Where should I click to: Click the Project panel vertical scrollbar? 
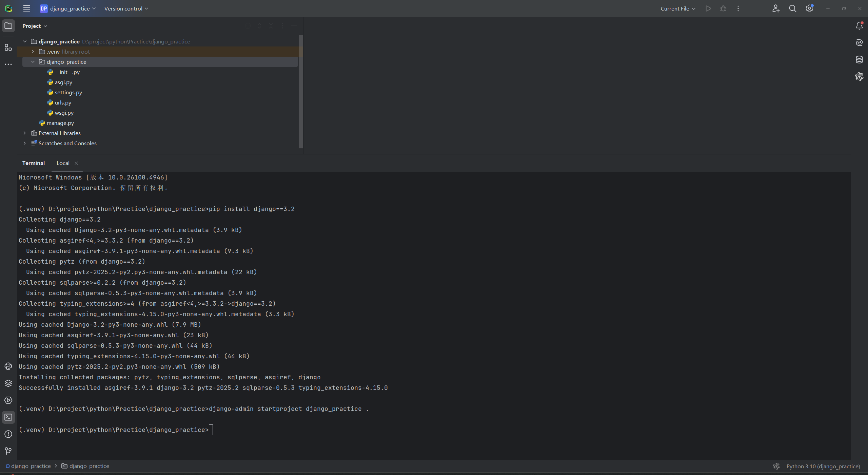pyautogui.click(x=300, y=92)
